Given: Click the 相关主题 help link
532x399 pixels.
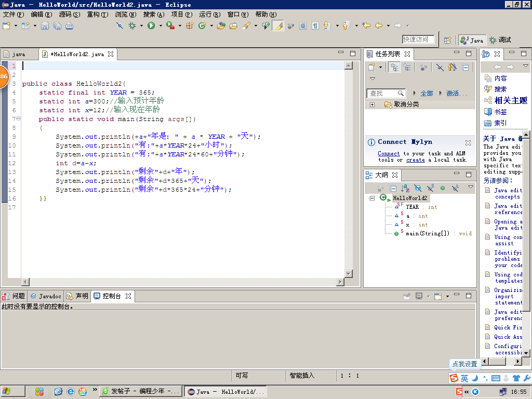Looking at the screenshot, I should coord(510,101).
